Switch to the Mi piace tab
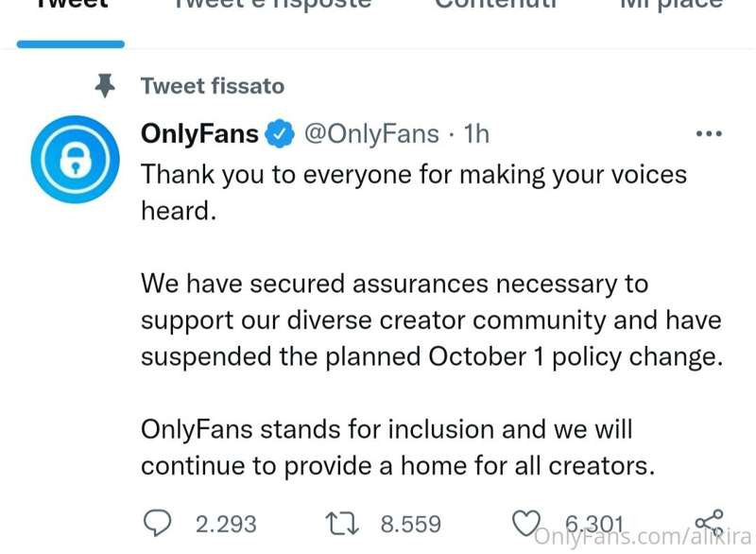Image resolution: width=756 pixels, height=554 pixels. click(x=672, y=5)
